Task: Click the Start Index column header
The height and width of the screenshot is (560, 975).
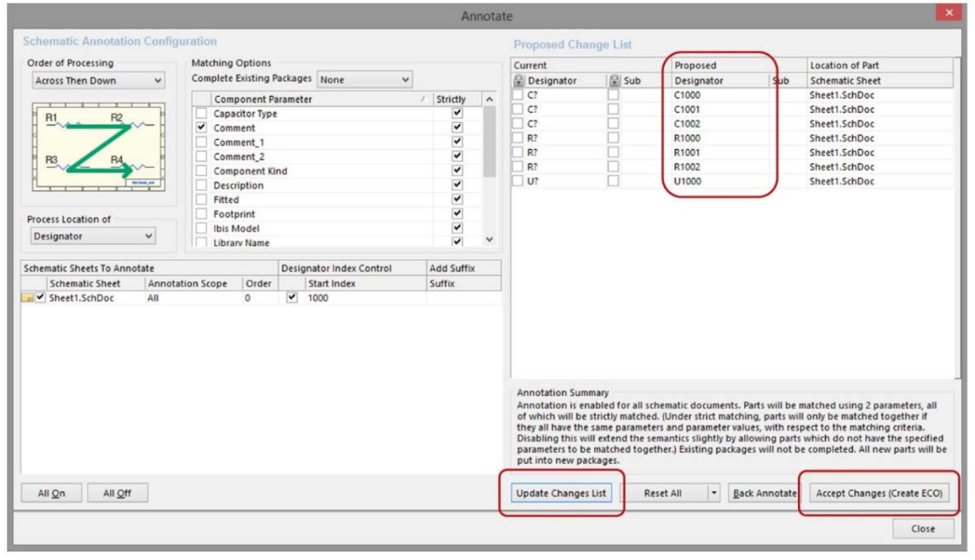Action: point(365,284)
